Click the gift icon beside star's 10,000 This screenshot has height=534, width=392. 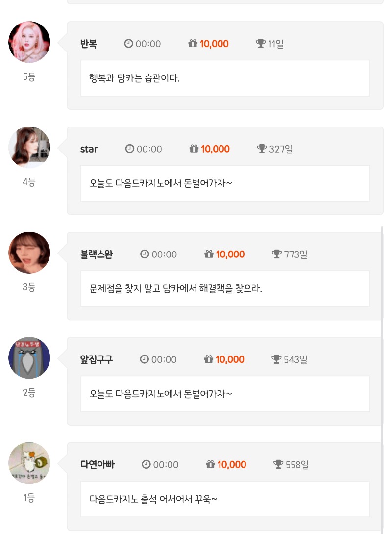click(x=194, y=149)
